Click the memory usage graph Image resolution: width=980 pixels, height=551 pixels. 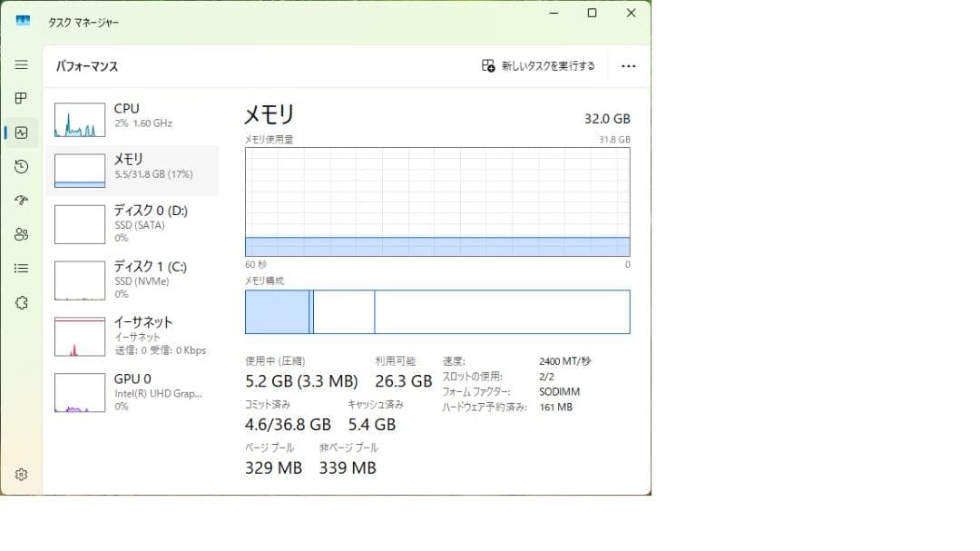436,200
